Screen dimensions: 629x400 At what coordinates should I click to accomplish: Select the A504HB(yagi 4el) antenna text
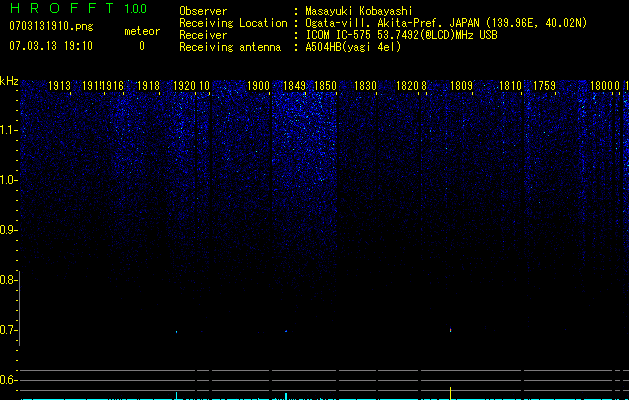click(x=353, y=47)
